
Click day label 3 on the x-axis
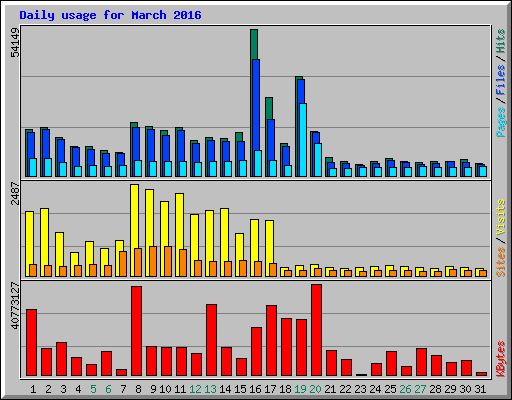point(63,389)
